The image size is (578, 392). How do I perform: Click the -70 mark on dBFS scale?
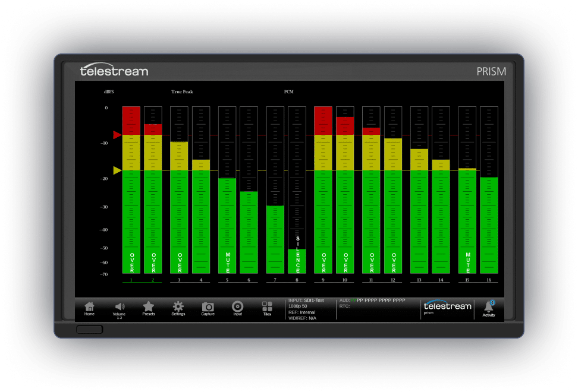point(104,274)
